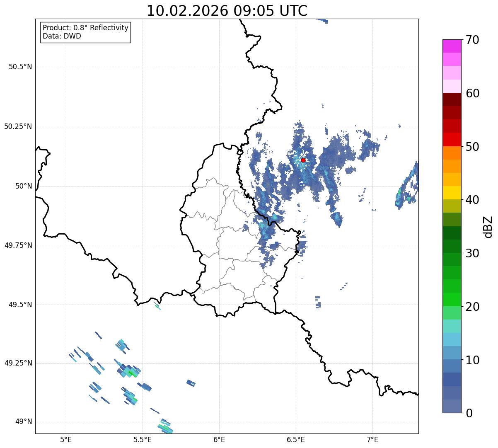This screenshot has height=448, width=498.
Task: Click the "50.25°N" latitude label
Action: pos(18,126)
